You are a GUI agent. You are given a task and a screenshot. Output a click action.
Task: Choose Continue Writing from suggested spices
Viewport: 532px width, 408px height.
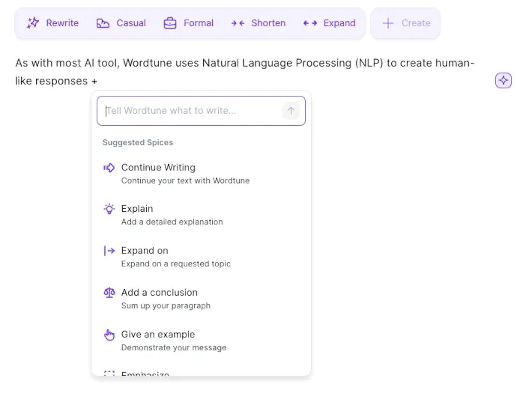point(158,167)
